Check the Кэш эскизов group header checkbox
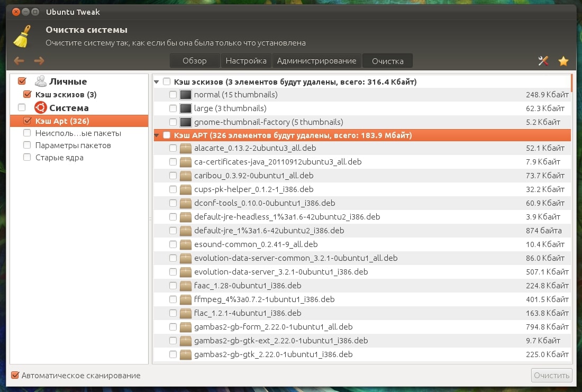The height and width of the screenshot is (392, 582). tap(167, 81)
